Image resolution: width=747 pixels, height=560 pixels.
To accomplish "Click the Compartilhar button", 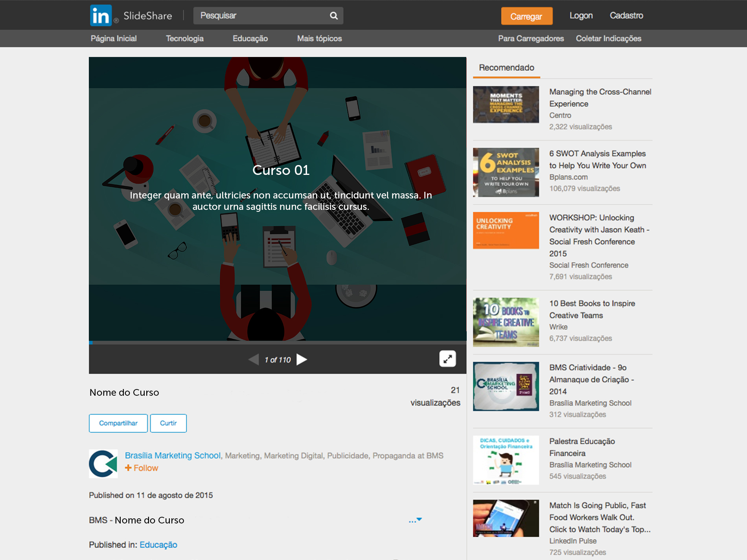I will tap(118, 423).
